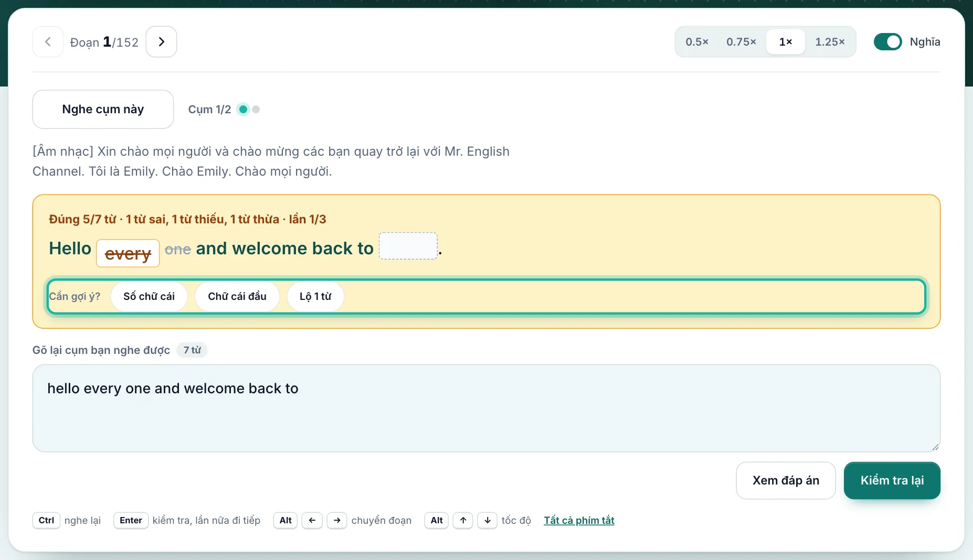973x560 pixels.
Task: Go to the next segment arrow
Action: tap(161, 42)
